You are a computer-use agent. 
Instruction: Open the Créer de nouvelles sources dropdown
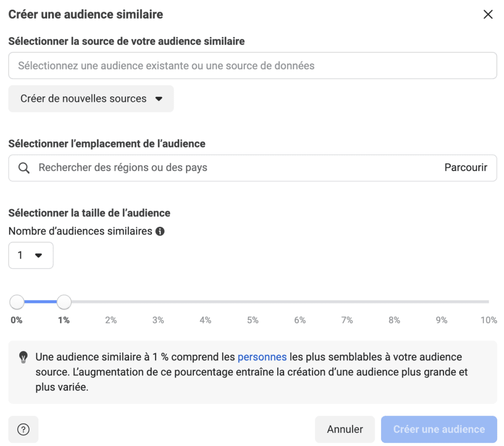(x=91, y=99)
